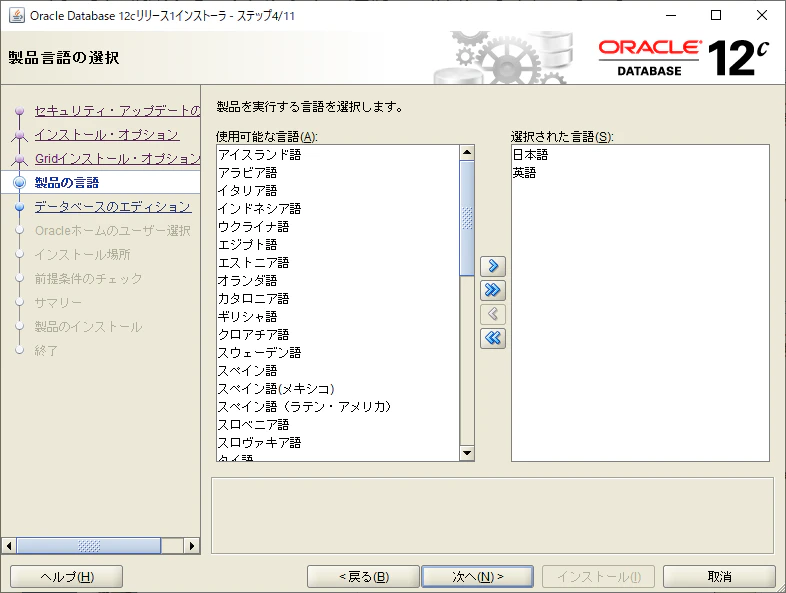Viewport: 786px width, 593px height.
Task: Click the Java installer icon in title bar
Action: pos(17,16)
